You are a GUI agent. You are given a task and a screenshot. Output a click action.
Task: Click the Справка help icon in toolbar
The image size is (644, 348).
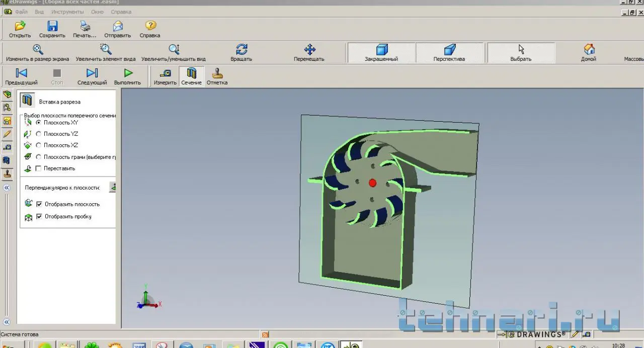(x=150, y=26)
